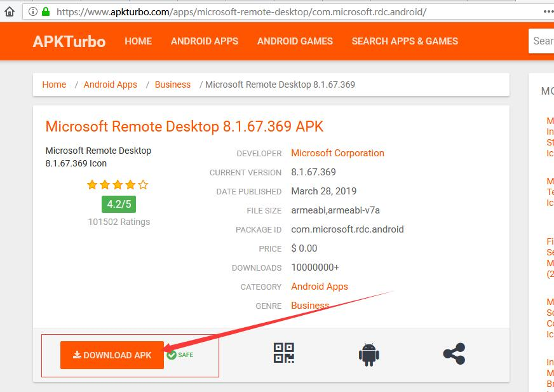This screenshot has width=554, height=392.
Task: Click price value $ 0.00
Action: tap(304, 248)
